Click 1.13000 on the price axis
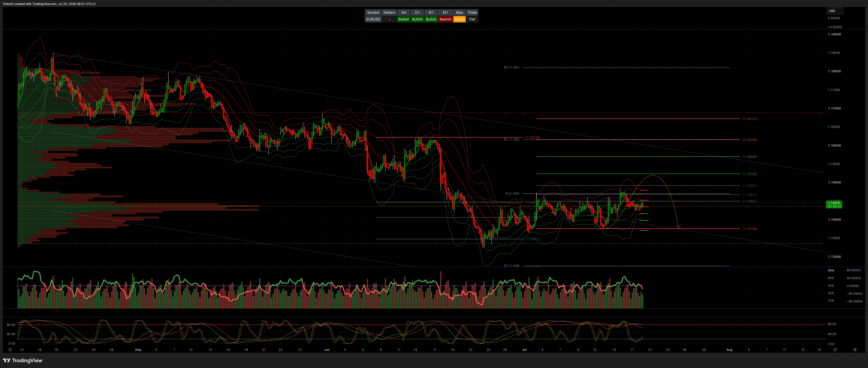868x368 pixels. coord(834,257)
